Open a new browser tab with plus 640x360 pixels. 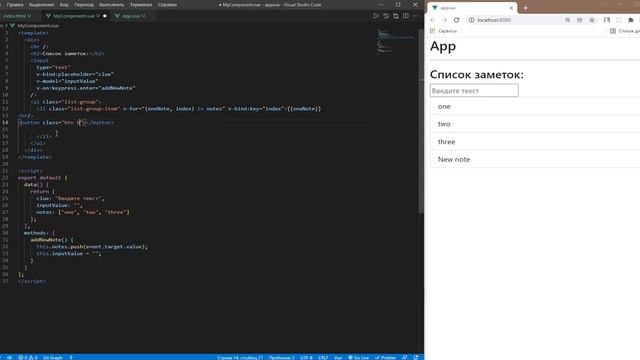pyautogui.click(x=525, y=8)
